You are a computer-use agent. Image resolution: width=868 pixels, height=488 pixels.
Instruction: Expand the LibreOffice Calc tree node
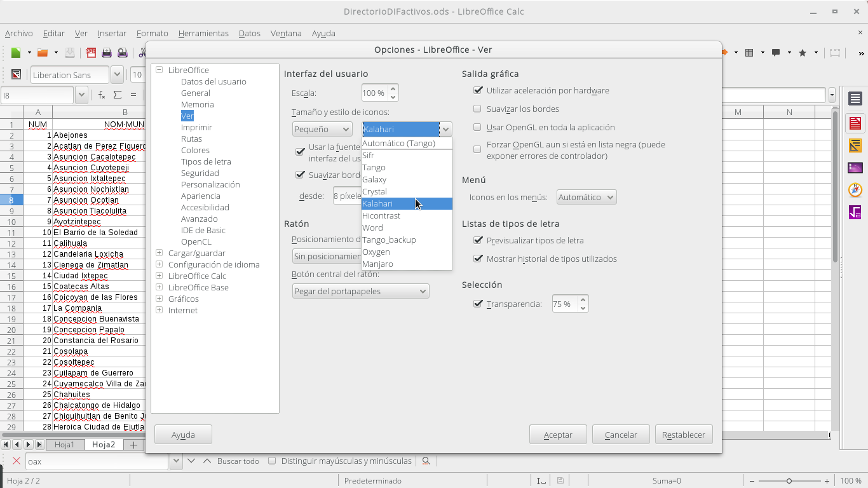tap(159, 276)
